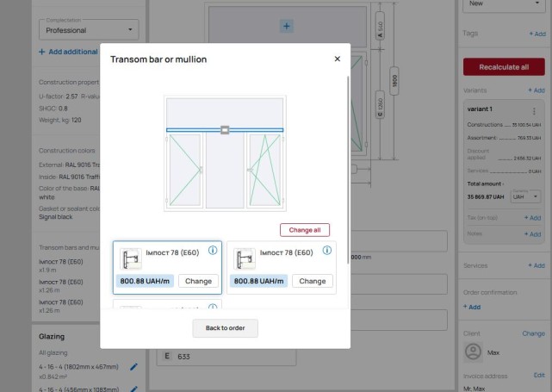Click the A 540 dimension label
This screenshot has width=552, height=392.
380,26
